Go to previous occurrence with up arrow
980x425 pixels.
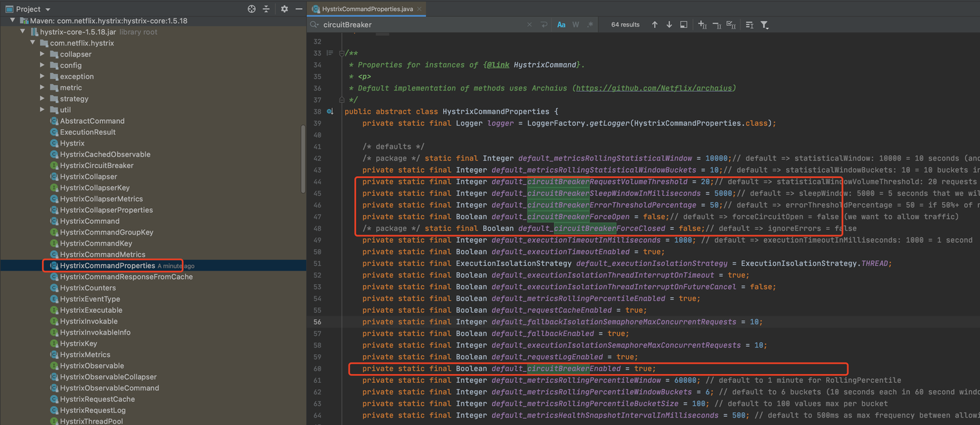point(655,24)
